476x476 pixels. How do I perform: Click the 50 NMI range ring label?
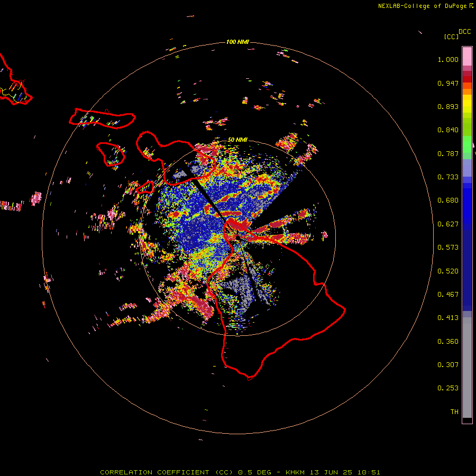(237, 140)
